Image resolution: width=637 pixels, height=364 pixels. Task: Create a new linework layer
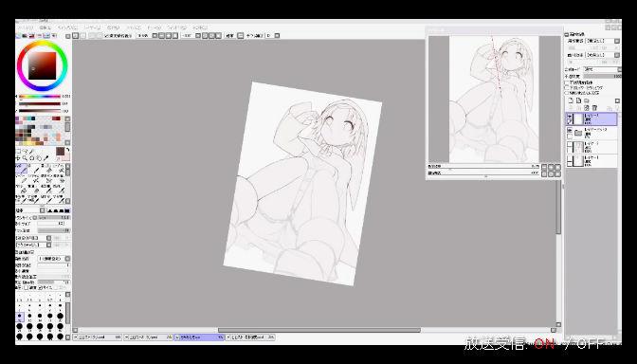578,100
